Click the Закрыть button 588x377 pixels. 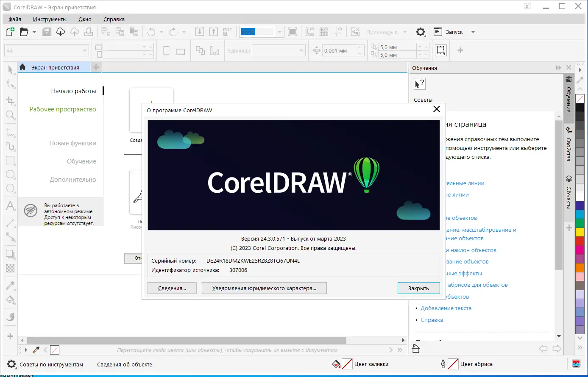[x=418, y=288]
